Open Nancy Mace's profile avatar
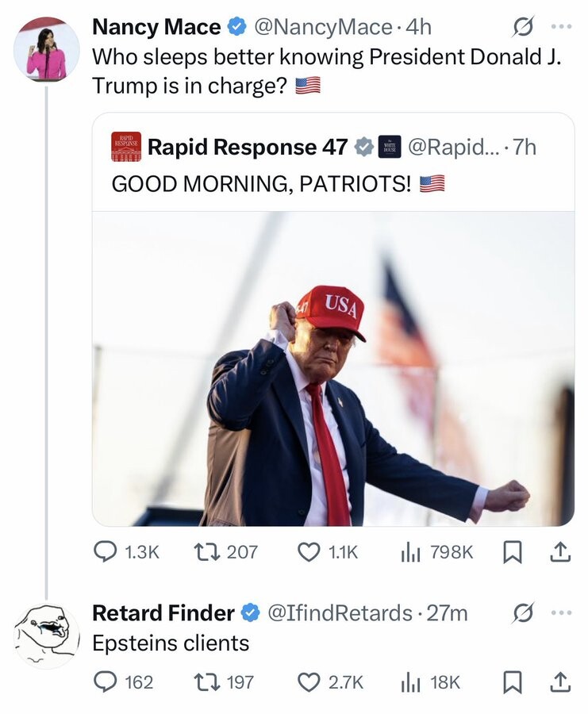Screen dimensions: 588x714 pos(47,48)
